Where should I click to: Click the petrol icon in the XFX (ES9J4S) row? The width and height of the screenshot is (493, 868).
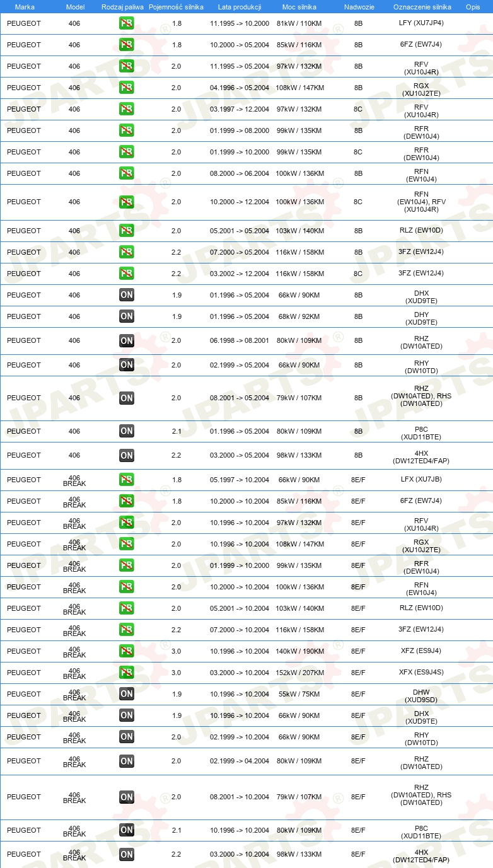pyautogui.click(x=126, y=673)
